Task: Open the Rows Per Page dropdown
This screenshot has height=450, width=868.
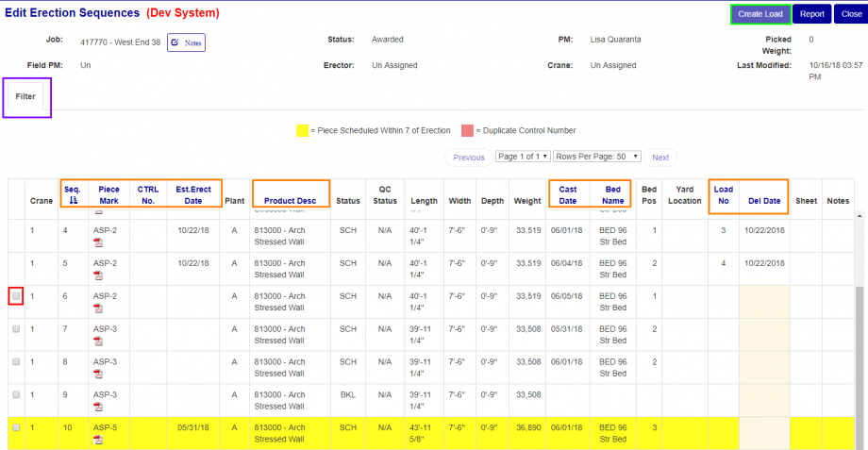Action: pyautogui.click(x=596, y=157)
